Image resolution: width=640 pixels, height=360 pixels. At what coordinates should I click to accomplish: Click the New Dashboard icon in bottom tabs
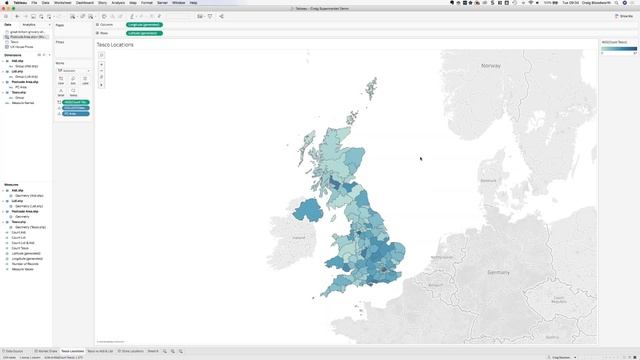173,351
